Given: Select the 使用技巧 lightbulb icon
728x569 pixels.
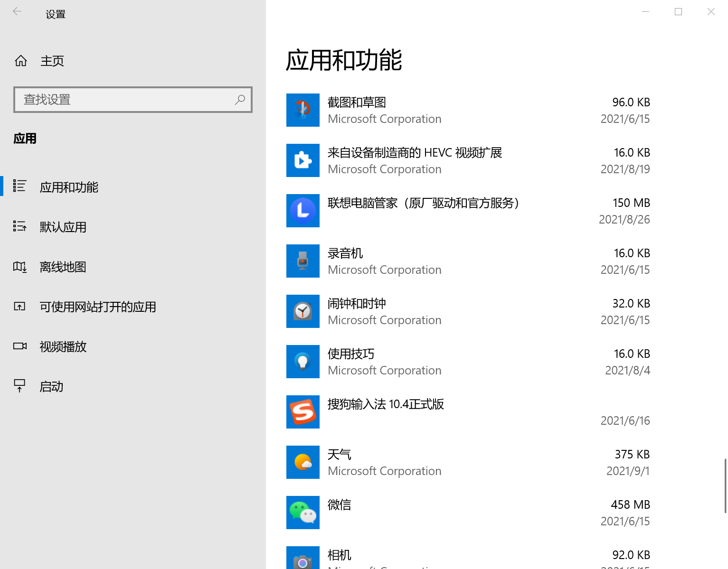Looking at the screenshot, I should tap(303, 362).
